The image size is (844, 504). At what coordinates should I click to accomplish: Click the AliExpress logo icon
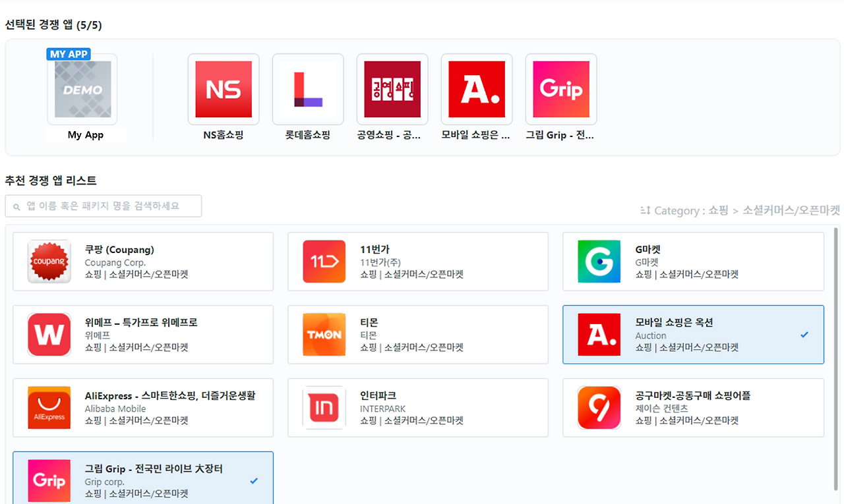(x=49, y=408)
